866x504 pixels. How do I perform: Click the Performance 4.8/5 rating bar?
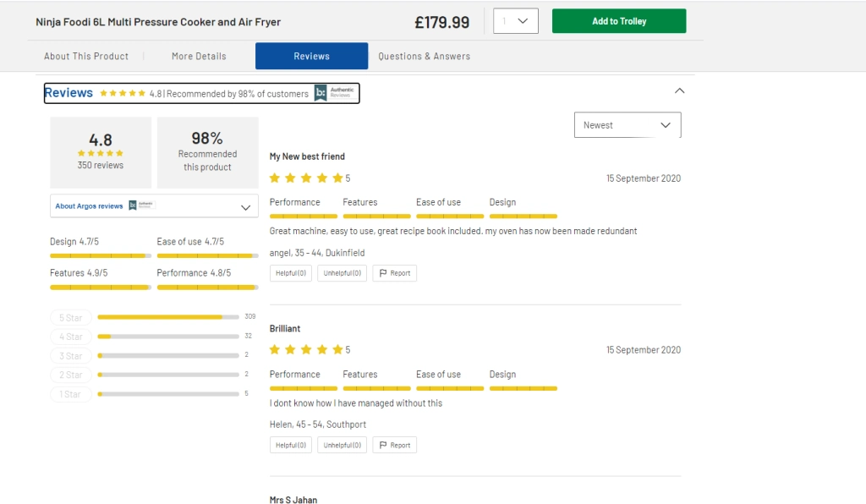pos(207,287)
